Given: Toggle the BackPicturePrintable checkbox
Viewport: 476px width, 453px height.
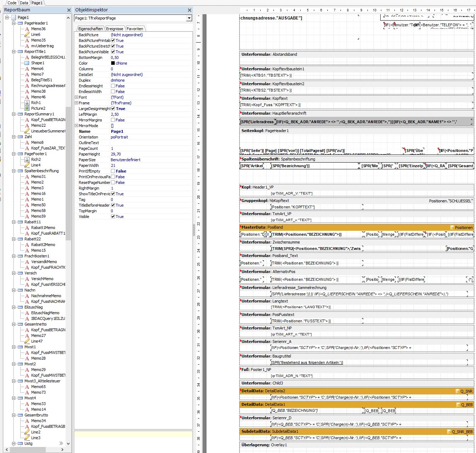Looking at the screenshot, I should [113, 40].
